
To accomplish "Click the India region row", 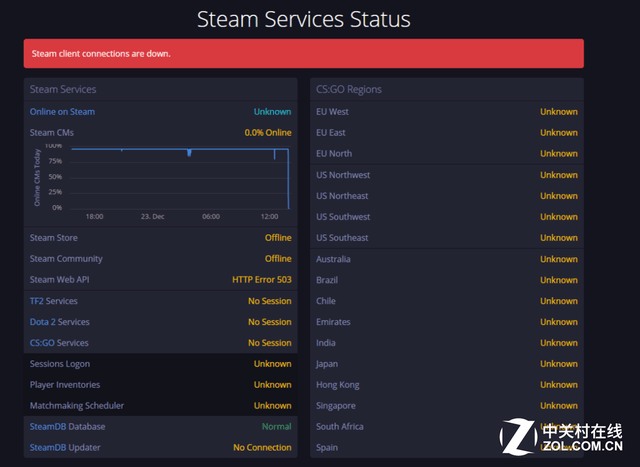I will [x=447, y=342].
